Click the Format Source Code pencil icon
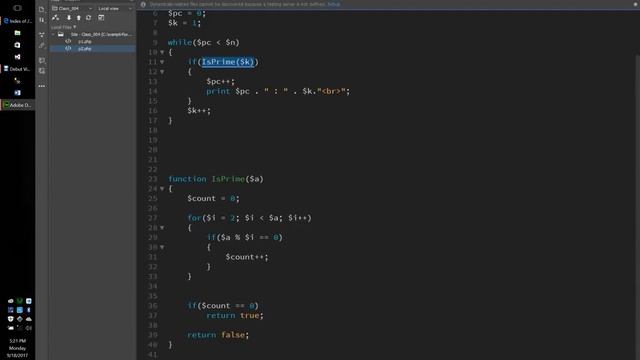The height and width of the screenshot is (360, 640). point(42,46)
